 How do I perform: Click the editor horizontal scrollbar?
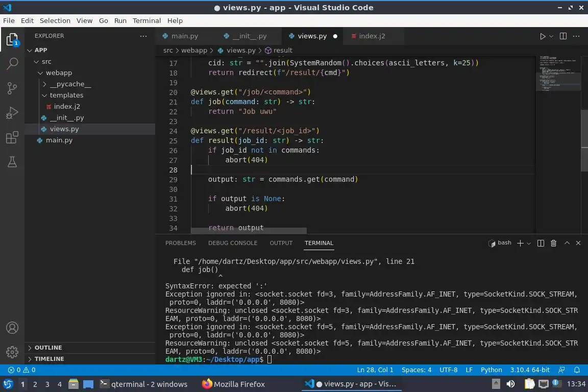point(249,230)
